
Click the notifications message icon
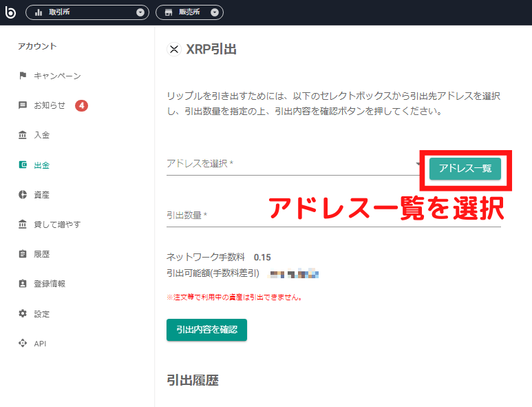[23, 105]
